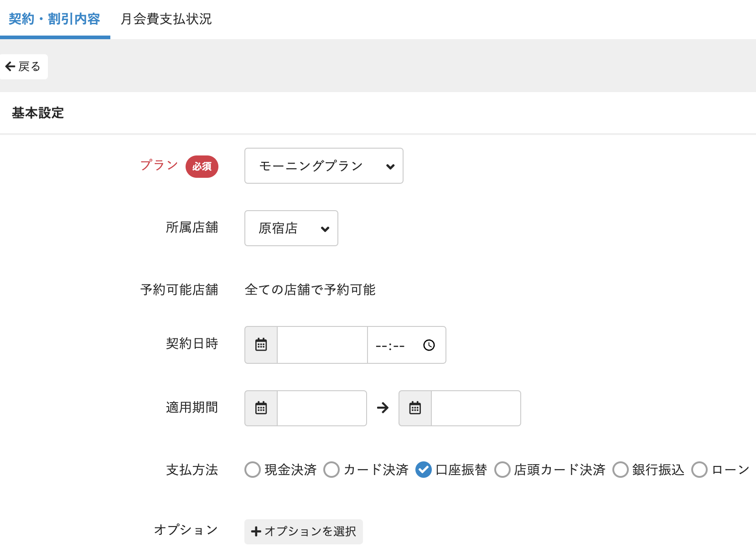Click the calendar icon for 契約日時
Viewport: 756px width, 548px height.
tap(261, 345)
